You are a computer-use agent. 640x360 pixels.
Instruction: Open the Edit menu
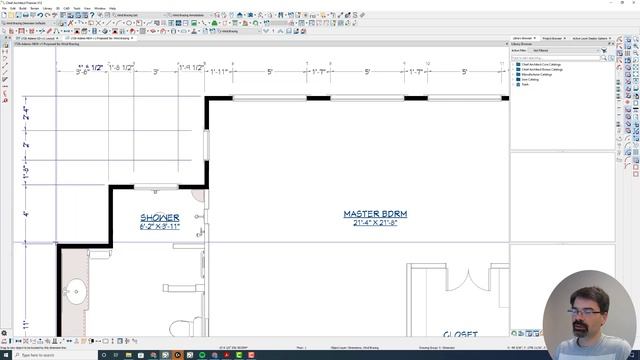point(13,8)
